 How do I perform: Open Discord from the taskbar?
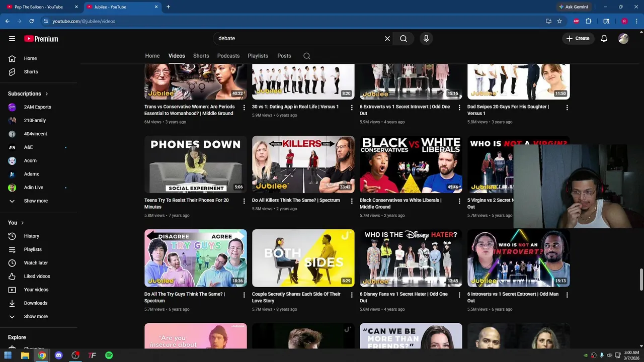point(58,355)
